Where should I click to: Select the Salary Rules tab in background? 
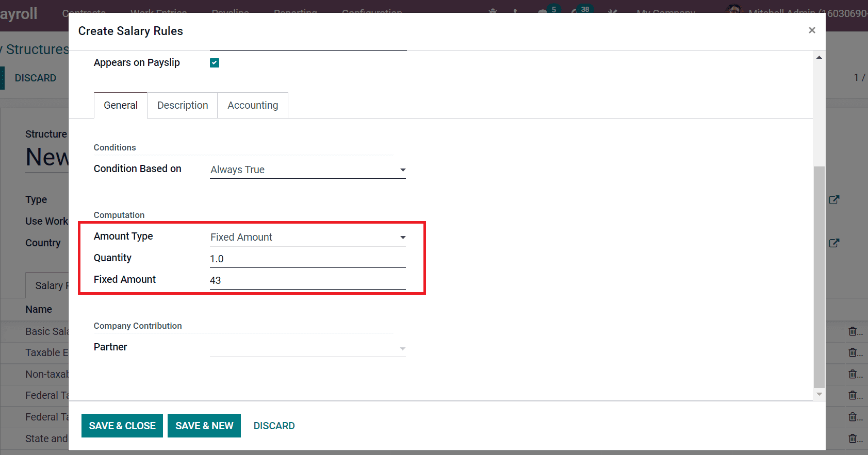point(47,285)
